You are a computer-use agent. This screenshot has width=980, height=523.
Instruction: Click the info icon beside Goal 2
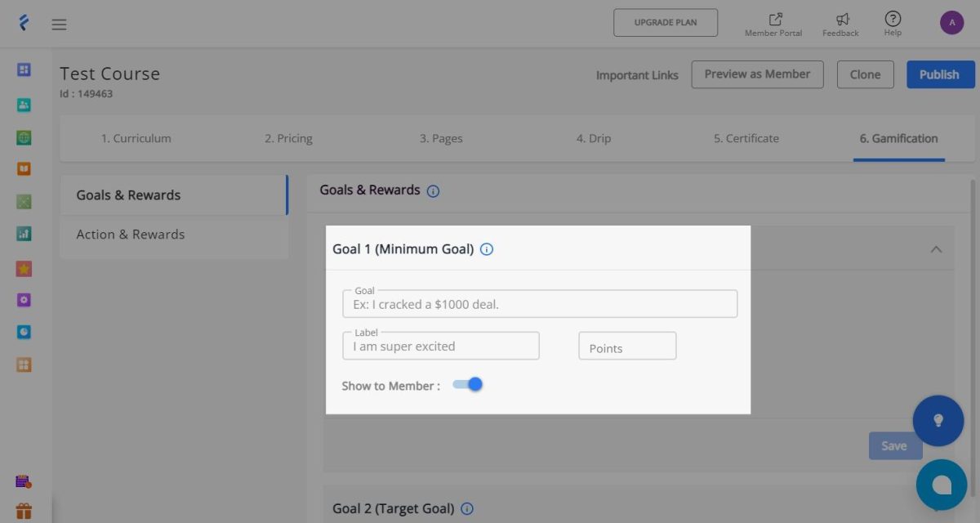pos(467,508)
